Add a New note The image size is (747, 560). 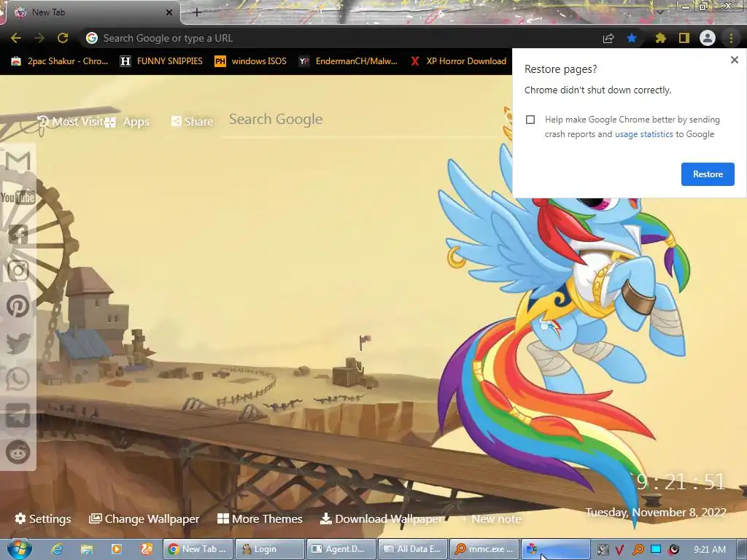pyautogui.click(x=491, y=519)
